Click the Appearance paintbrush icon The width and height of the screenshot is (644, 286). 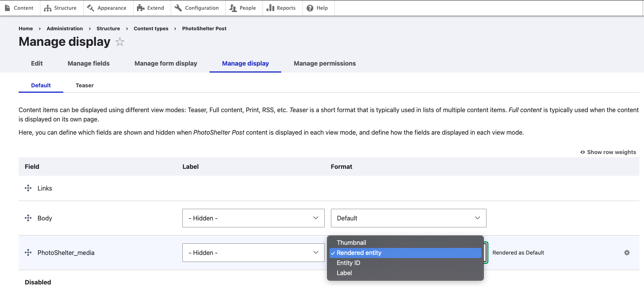pyautogui.click(x=91, y=8)
